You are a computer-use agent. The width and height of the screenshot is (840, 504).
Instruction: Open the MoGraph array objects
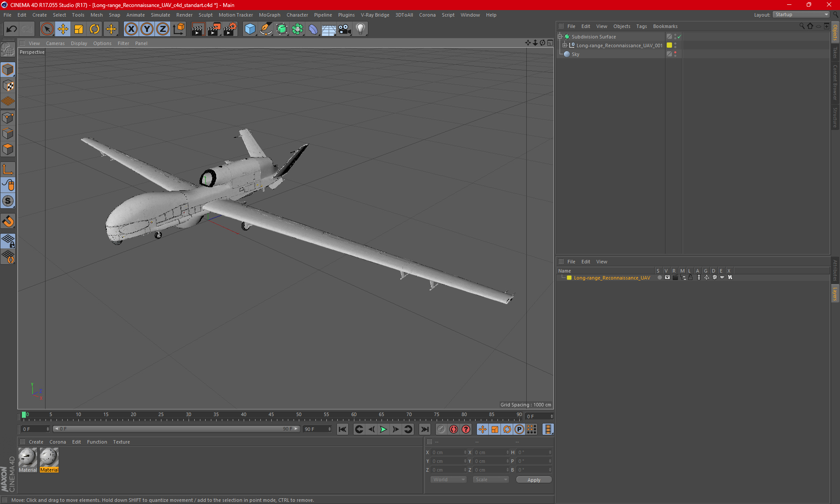click(297, 29)
